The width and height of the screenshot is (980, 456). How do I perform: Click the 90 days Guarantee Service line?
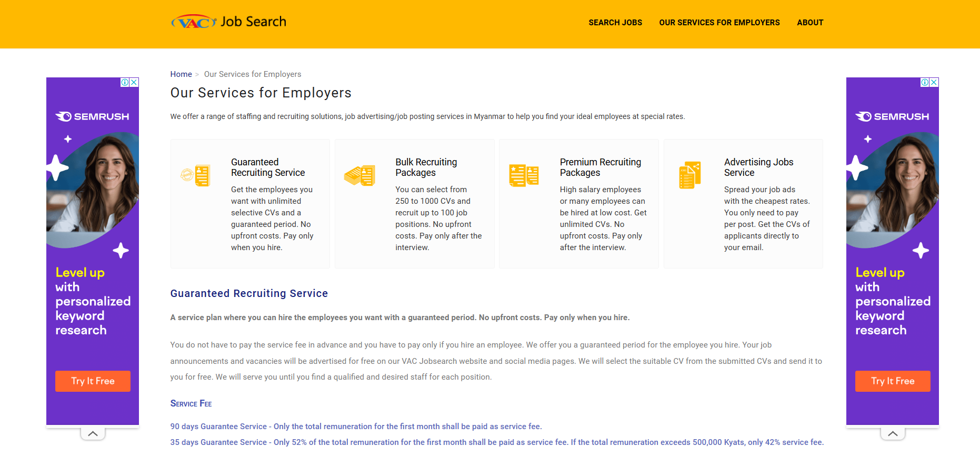click(356, 427)
